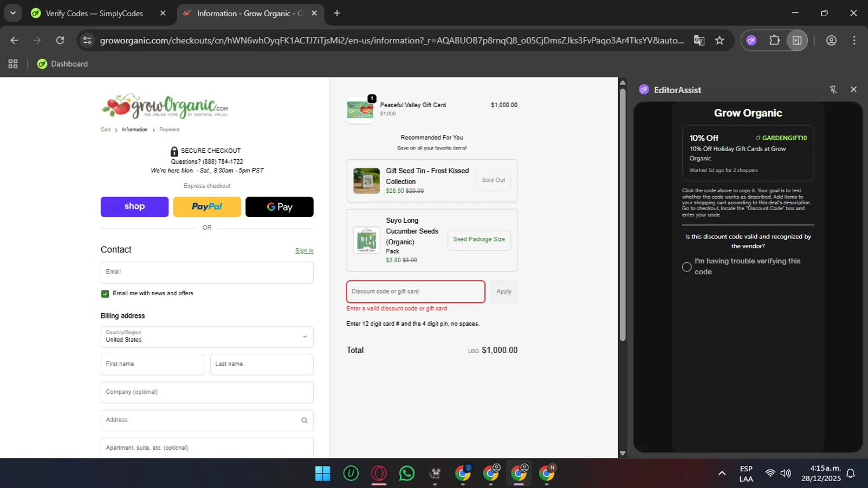
Task: Open the Seed Package Size selector
Action: [x=479, y=240]
